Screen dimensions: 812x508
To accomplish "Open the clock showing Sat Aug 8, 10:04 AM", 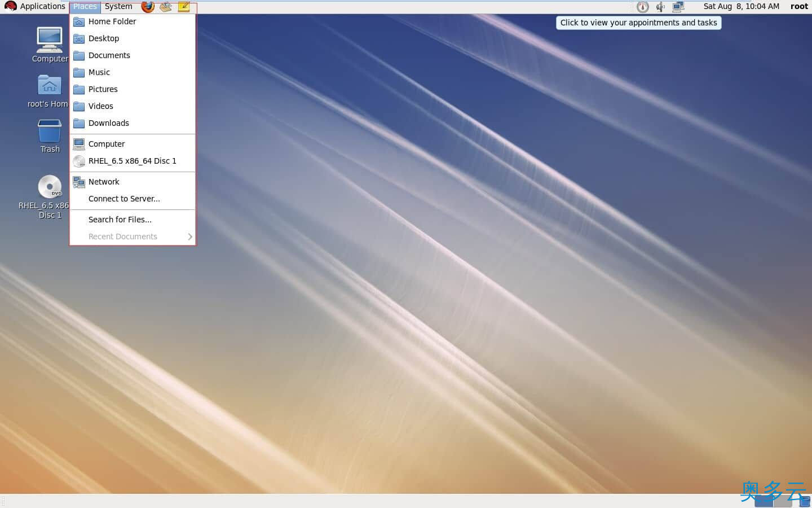I will point(741,6).
